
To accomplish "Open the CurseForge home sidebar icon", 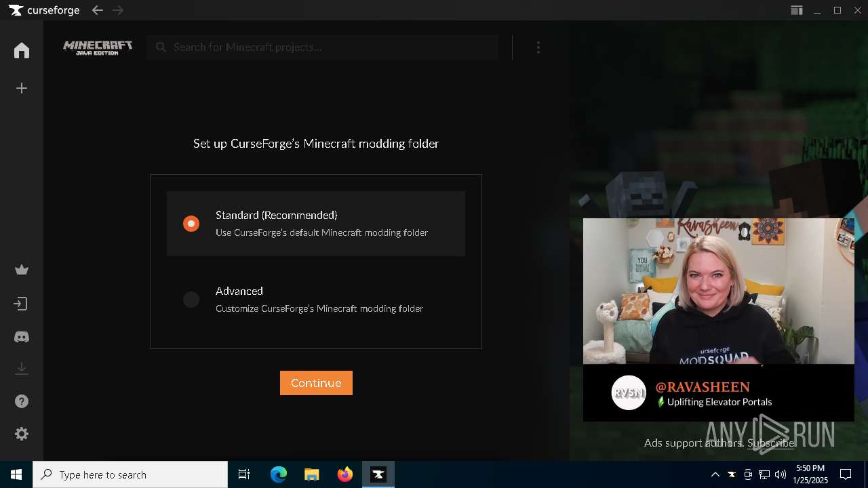I will point(22,50).
